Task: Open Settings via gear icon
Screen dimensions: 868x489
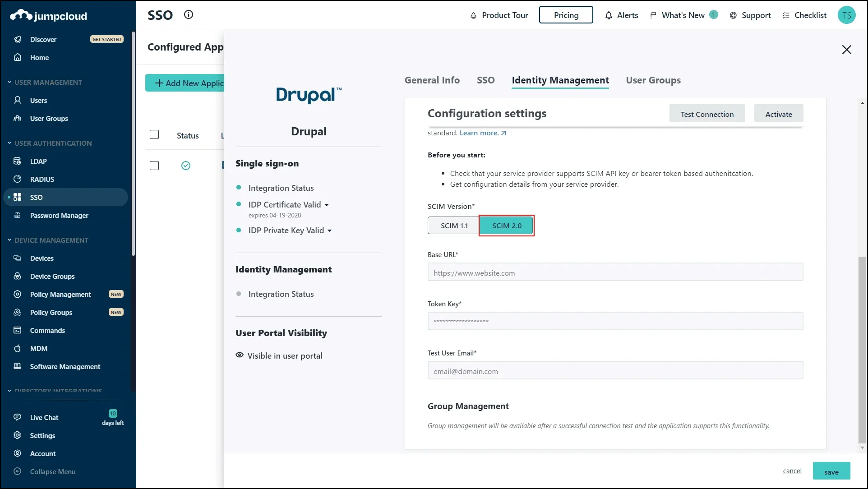Action: click(x=18, y=435)
